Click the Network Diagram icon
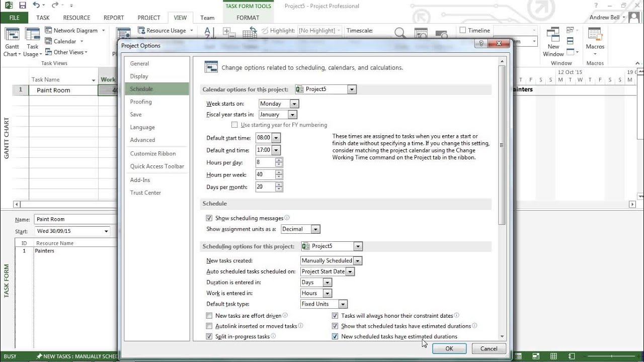This screenshot has width=644, height=362. (x=49, y=31)
